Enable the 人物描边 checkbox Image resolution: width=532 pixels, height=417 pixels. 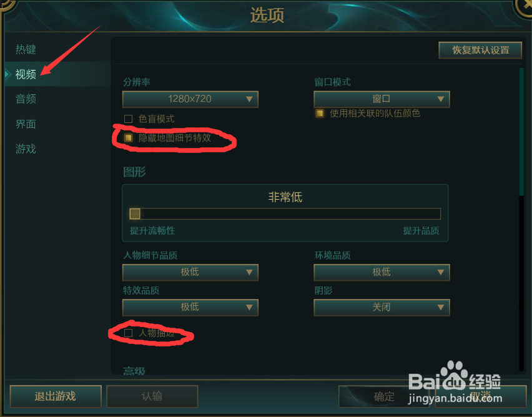pos(128,333)
